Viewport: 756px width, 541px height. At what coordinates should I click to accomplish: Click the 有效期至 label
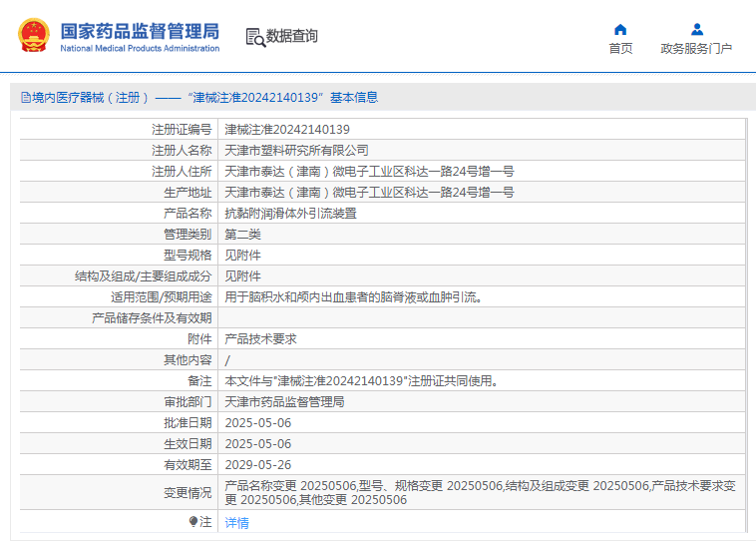pos(188,465)
